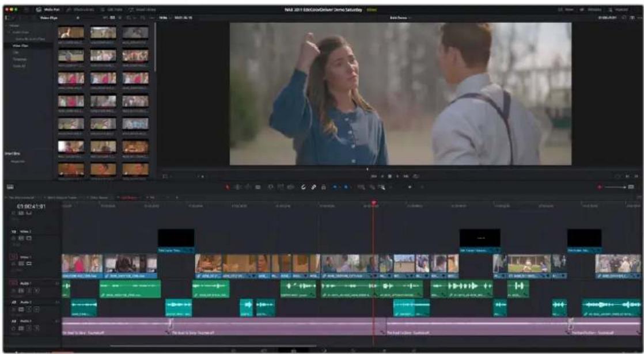Open the Sound Library panel button
This screenshot has height=354, width=644.
coord(142,9)
